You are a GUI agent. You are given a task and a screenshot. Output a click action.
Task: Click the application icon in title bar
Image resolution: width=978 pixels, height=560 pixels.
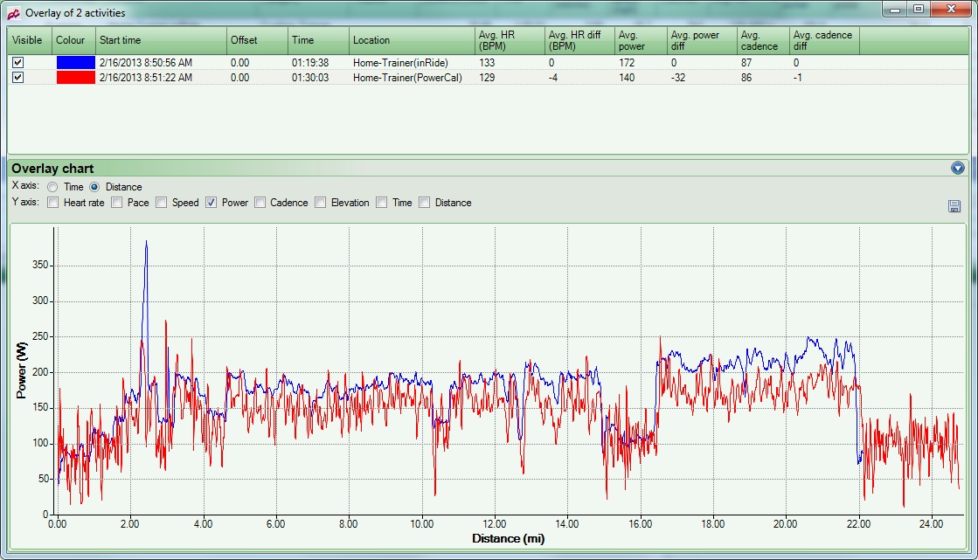pyautogui.click(x=14, y=12)
